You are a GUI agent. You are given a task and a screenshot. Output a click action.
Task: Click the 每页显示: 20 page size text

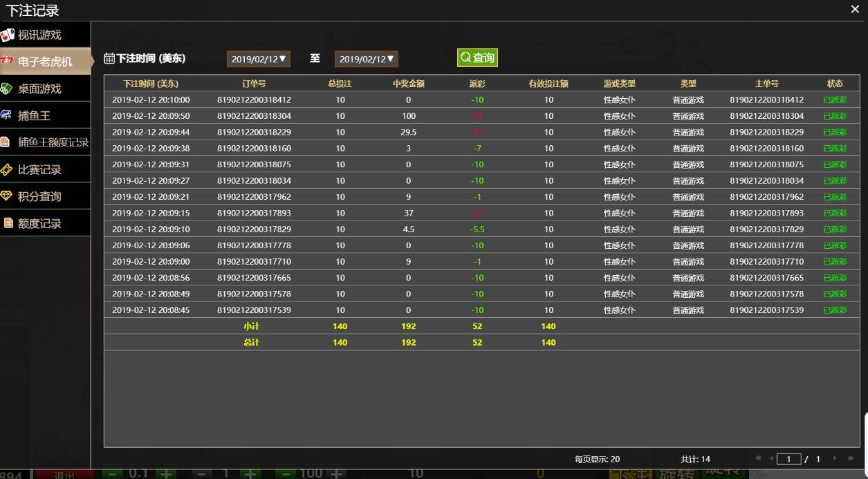597,459
